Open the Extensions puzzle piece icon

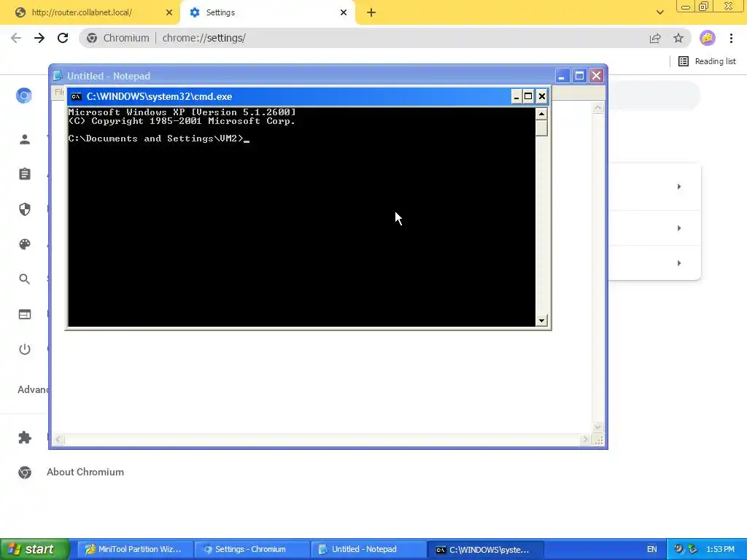click(x=25, y=437)
